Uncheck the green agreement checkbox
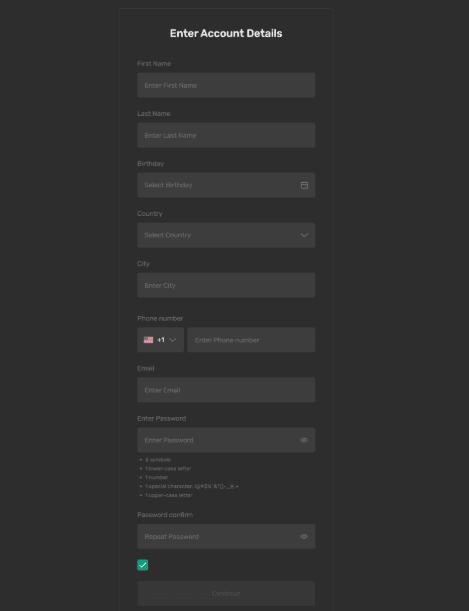This screenshot has height=611, width=469. point(143,565)
